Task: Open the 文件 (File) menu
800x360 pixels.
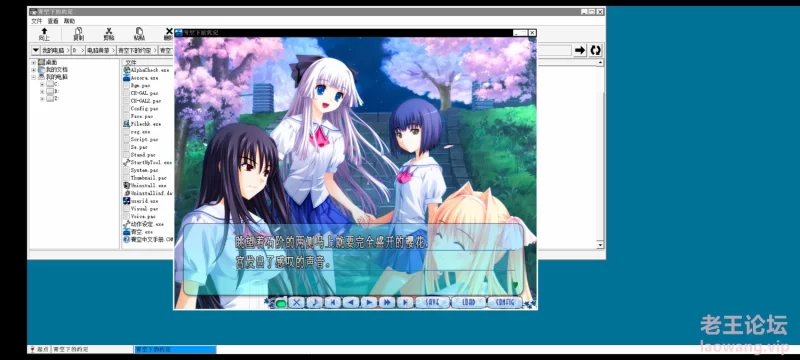Action: click(37, 21)
